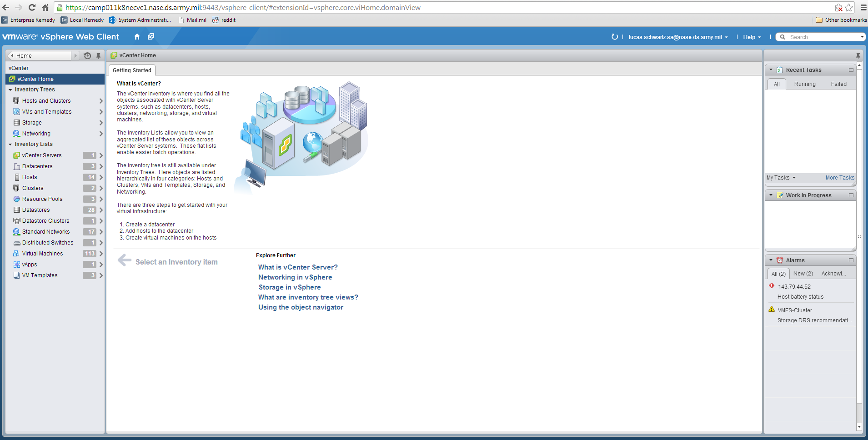Viewport: 868px width, 440px height.
Task: Click the Storage tree icon
Action: [x=16, y=123]
